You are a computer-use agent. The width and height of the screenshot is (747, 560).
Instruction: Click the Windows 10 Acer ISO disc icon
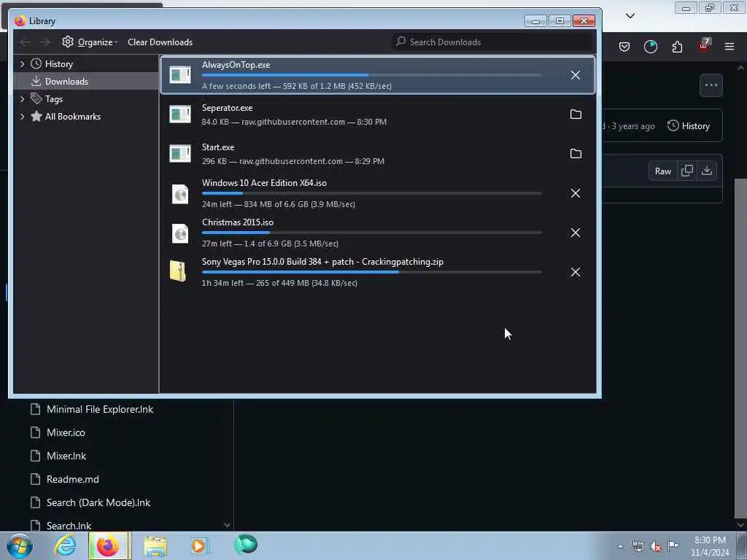point(180,194)
